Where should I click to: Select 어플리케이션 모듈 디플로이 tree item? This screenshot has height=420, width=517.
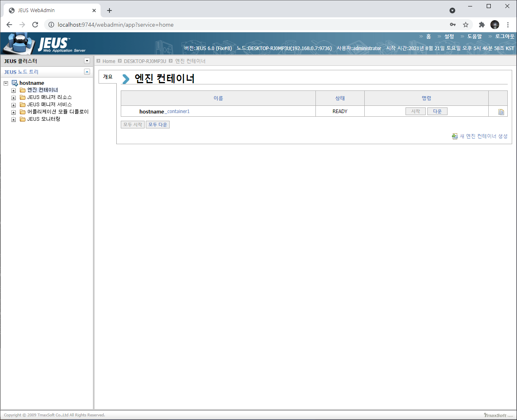tap(58, 112)
